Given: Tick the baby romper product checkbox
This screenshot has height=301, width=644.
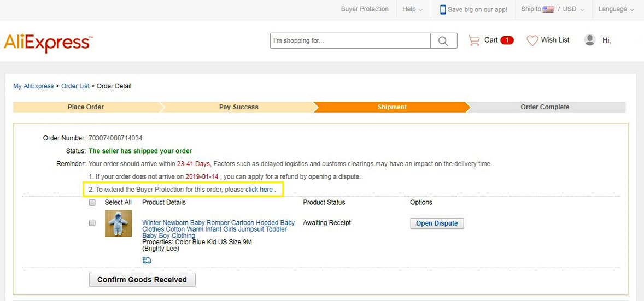Looking at the screenshot, I should 92,223.
